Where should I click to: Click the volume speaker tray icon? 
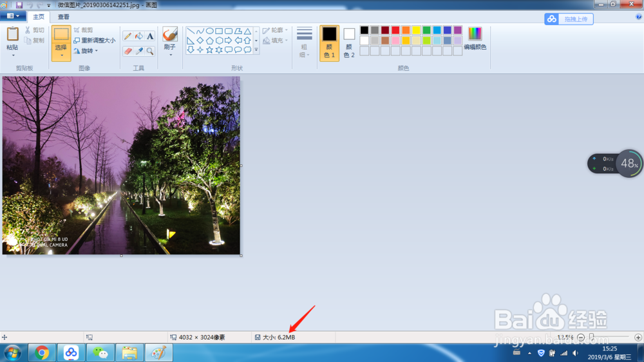point(575,354)
